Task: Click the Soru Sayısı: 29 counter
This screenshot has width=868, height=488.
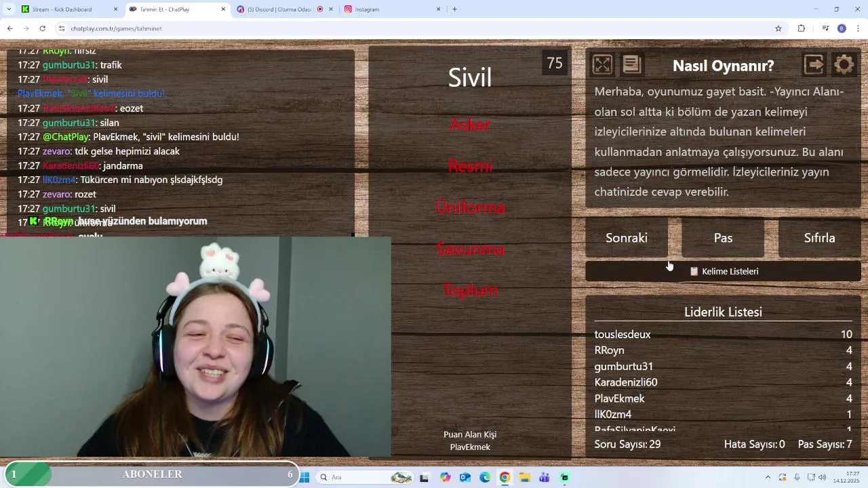Action: tap(628, 445)
